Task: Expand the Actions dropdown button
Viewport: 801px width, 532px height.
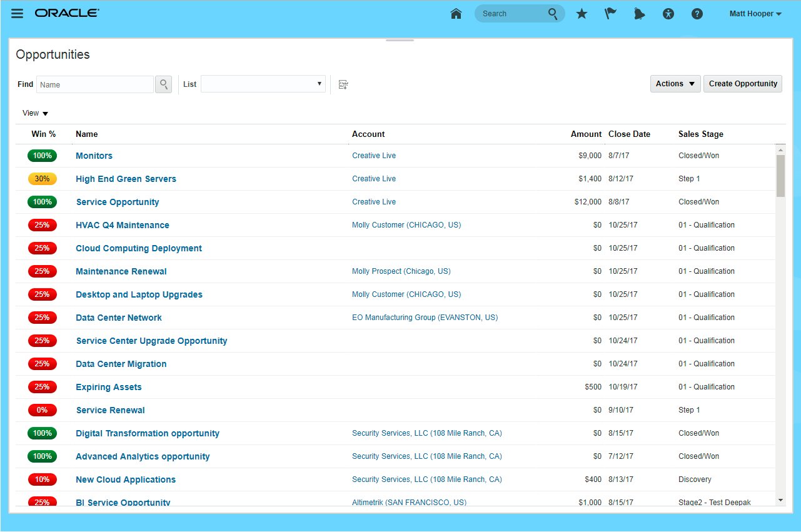Action: click(x=675, y=84)
